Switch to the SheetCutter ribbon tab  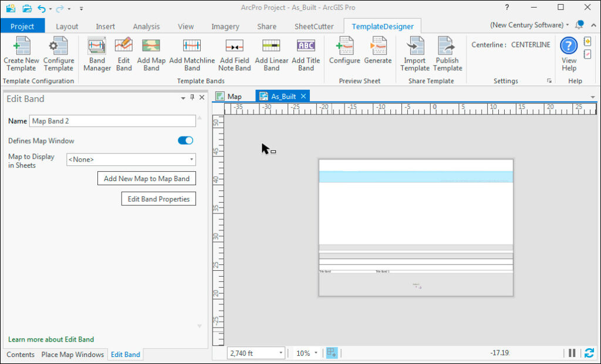pyautogui.click(x=314, y=26)
